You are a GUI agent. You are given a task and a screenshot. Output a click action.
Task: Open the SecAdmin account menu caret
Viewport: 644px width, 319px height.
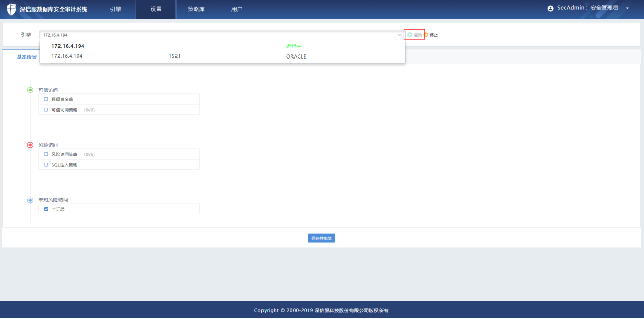pos(627,9)
